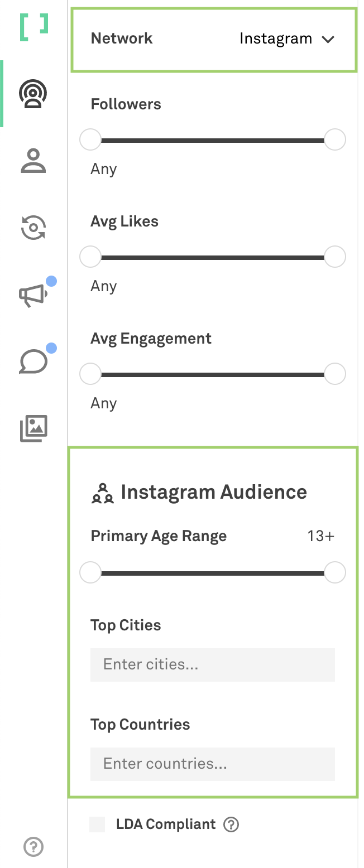Click the Followers slider right handle
Screen dimensions: 364x868
pyautogui.click(x=335, y=139)
